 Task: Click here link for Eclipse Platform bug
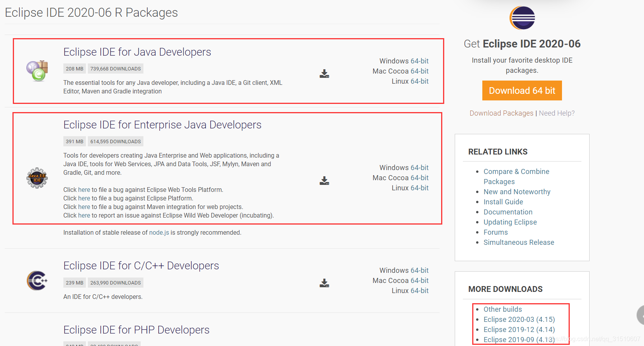[84, 198]
